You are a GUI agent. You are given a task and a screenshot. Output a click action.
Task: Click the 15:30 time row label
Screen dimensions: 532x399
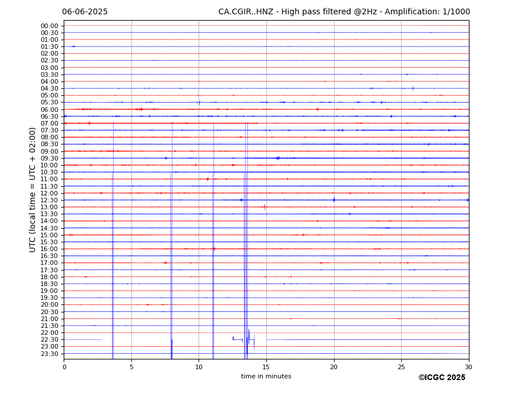49,242
